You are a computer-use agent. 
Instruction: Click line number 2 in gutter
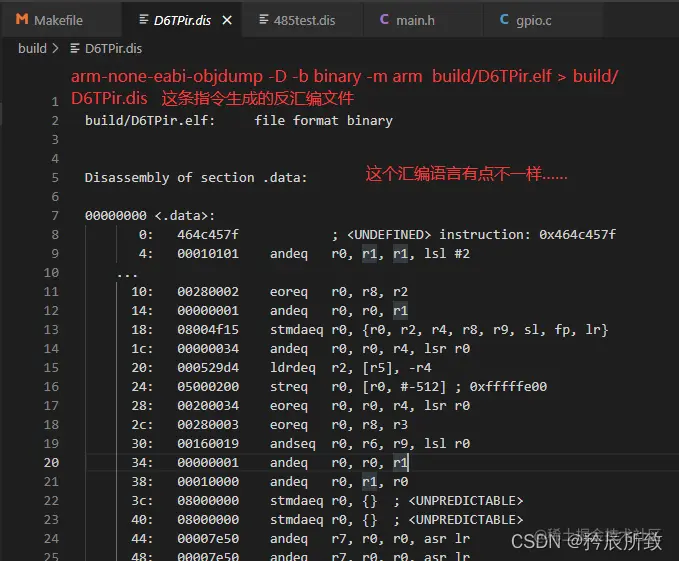(55, 120)
